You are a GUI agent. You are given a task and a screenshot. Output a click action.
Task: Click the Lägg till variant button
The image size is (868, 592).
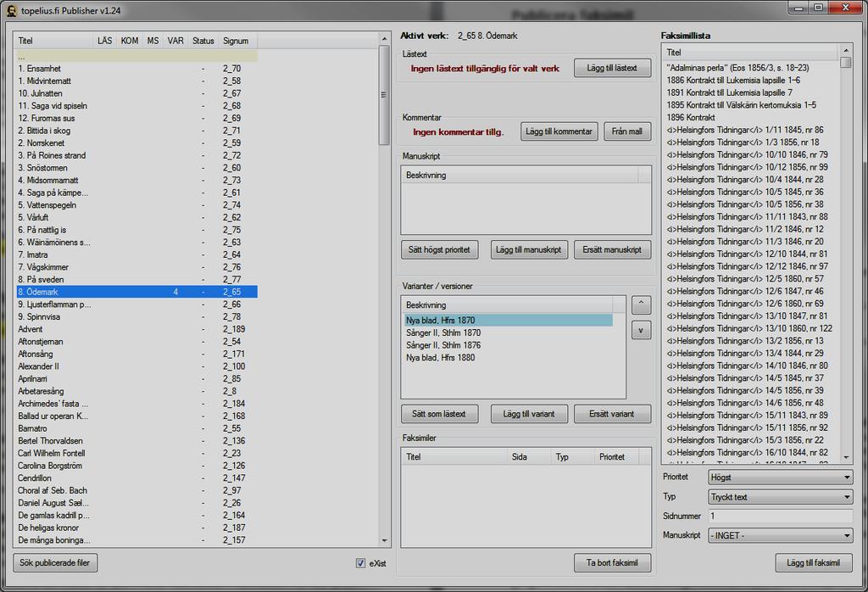(x=529, y=414)
